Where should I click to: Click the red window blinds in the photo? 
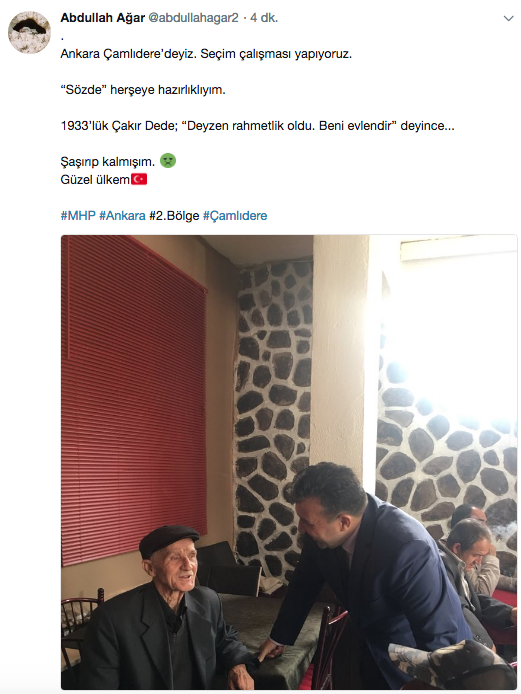click(x=134, y=398)
